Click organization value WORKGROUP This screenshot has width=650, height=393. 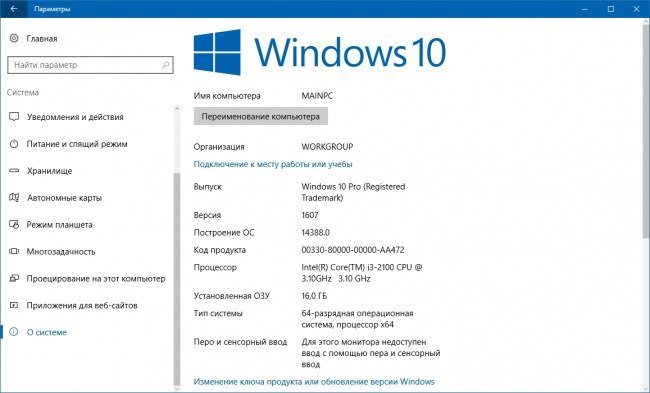327,146
